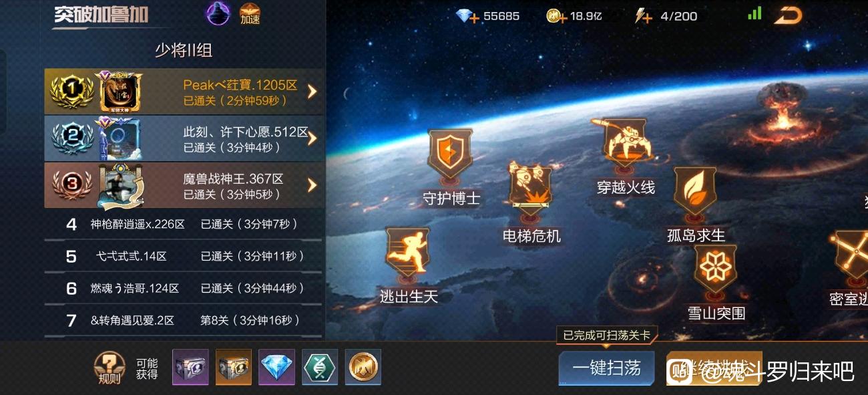Select rank 4 神枪醉逍遥x row
The image size is (868, 395).
(x=183, y=224)
